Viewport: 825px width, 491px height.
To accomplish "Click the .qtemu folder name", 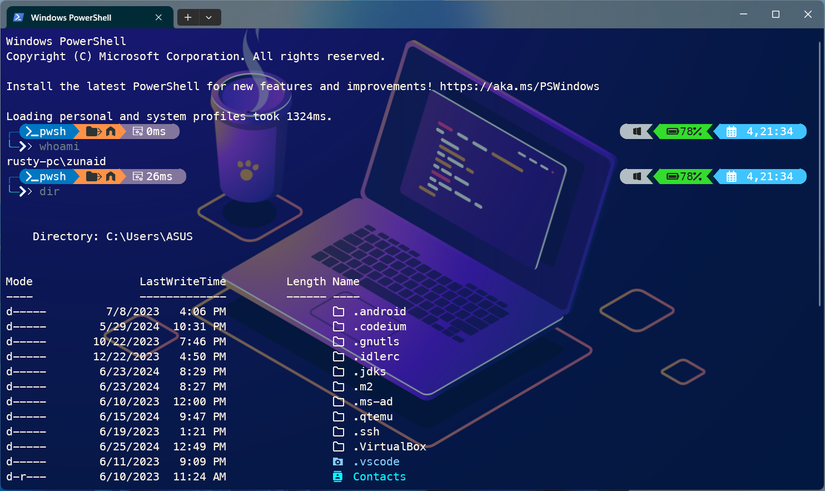I will point(373,416).
